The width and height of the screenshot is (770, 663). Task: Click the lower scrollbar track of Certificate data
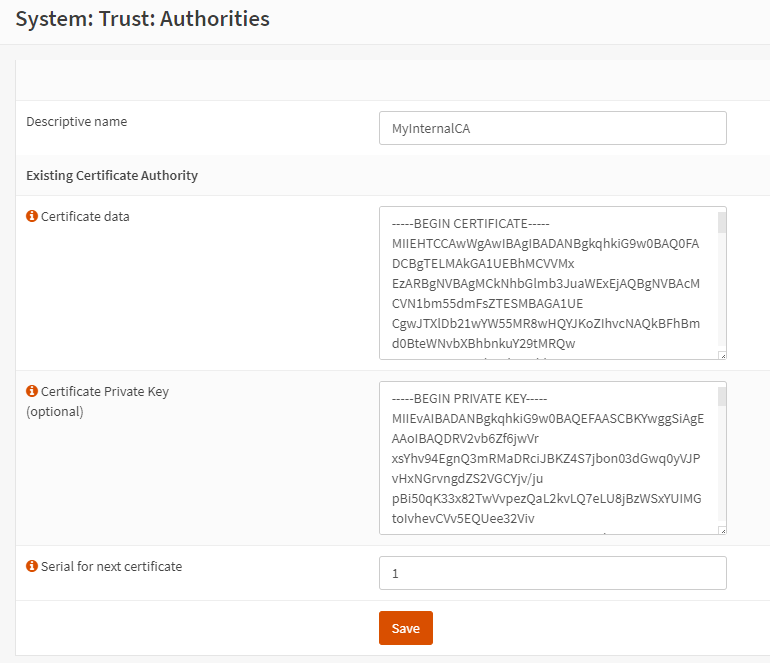[722, 290]
